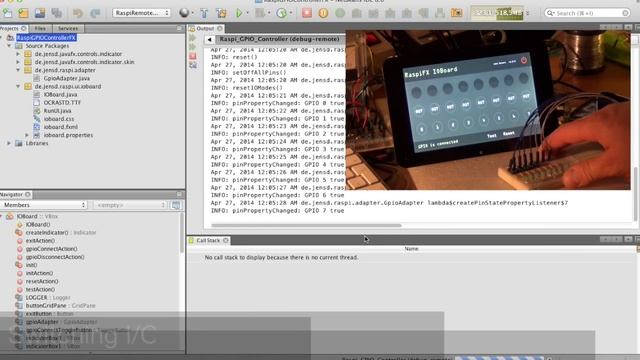Screen dimensions: 640x360
Task: Click the Redo toolbar arrow
Action: (95, 13)
